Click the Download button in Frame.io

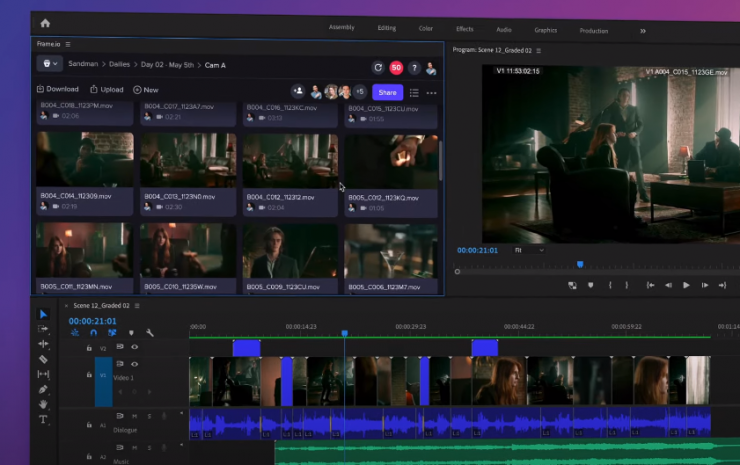click(57, 89)
